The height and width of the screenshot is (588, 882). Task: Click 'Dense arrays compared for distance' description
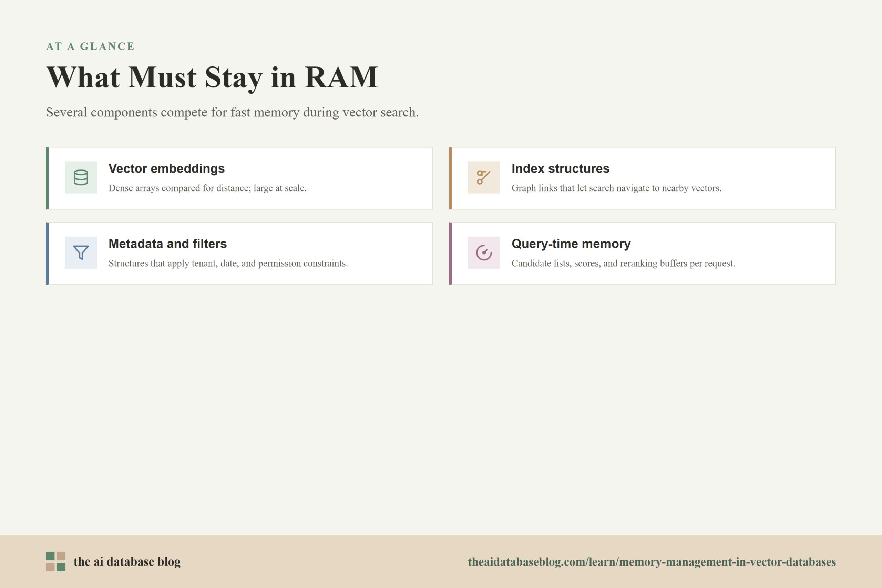207,188
